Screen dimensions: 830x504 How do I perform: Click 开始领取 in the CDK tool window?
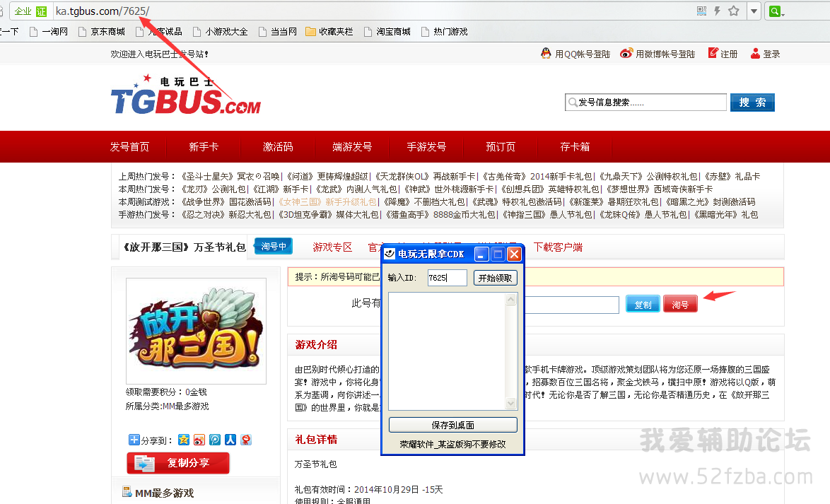tap(495, 278)
